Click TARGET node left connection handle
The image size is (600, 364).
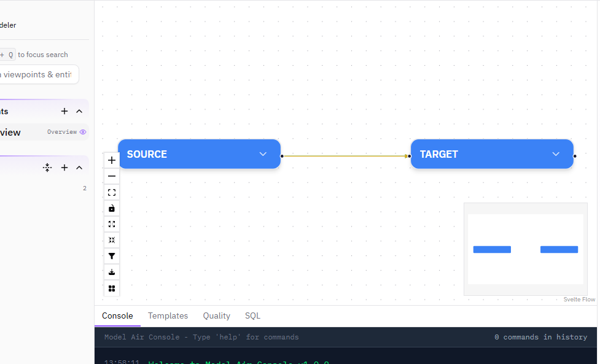click(x=410, y=156)
